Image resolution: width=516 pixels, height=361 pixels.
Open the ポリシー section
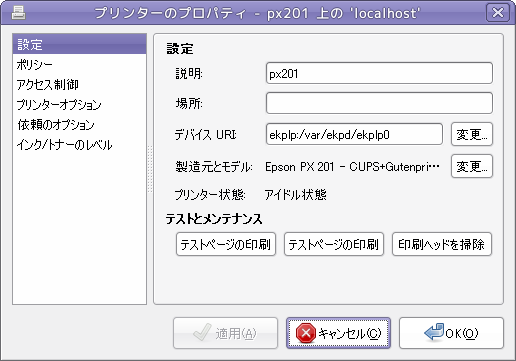tap(79, 64)
